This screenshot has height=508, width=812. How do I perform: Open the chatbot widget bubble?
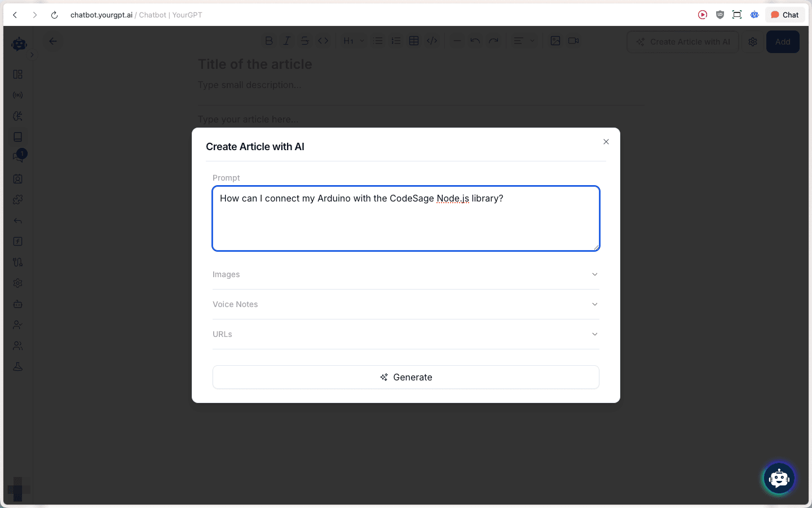pos(779,478)
